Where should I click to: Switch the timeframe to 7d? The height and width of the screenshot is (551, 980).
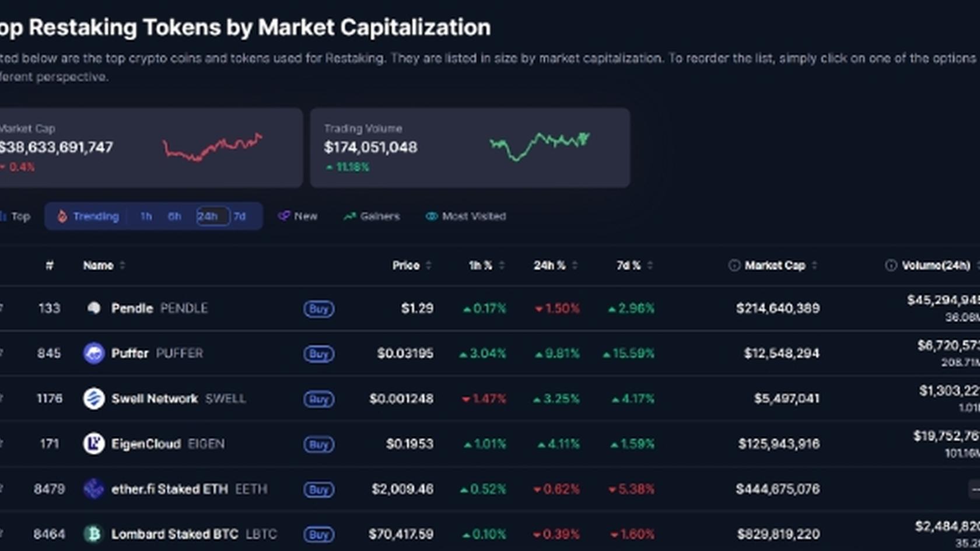pyautogui.click(x=239, y=216)
